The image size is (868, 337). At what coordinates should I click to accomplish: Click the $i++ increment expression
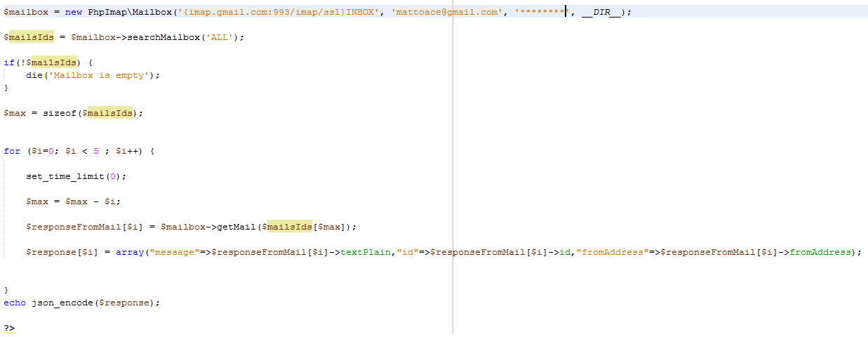click(127, 151)
